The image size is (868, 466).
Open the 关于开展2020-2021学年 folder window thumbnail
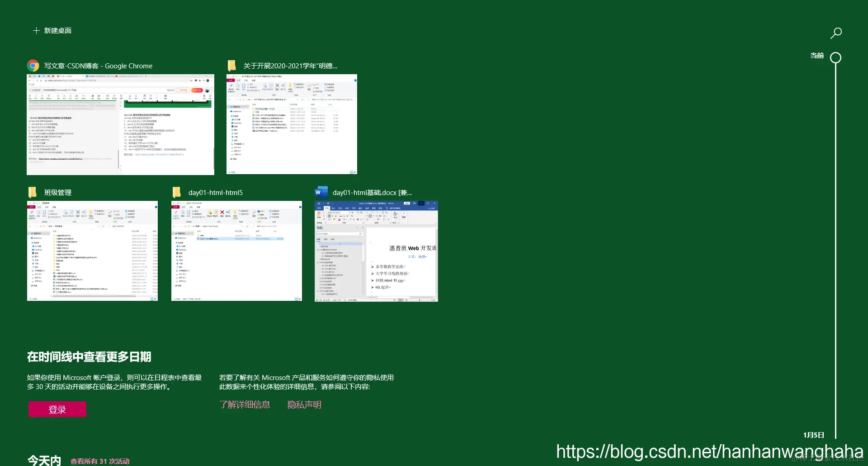coord(292,124)
